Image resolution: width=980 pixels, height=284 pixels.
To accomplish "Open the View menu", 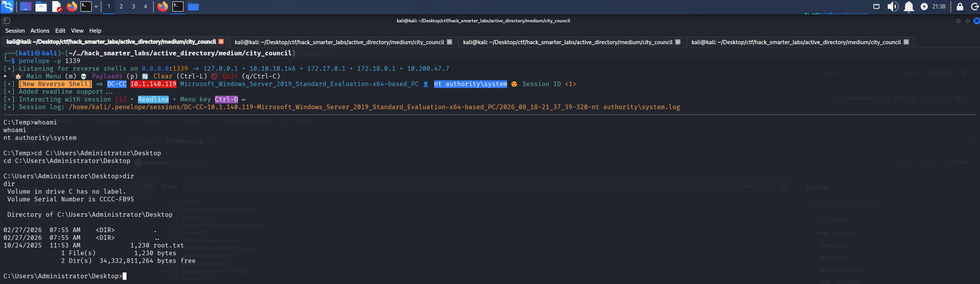I will point(77,31).
